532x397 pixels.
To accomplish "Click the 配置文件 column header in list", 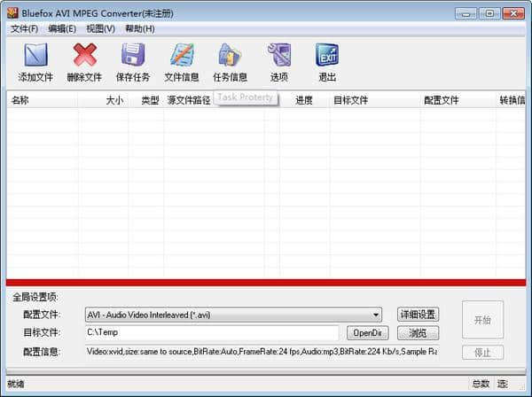I will tap(458, 100).
